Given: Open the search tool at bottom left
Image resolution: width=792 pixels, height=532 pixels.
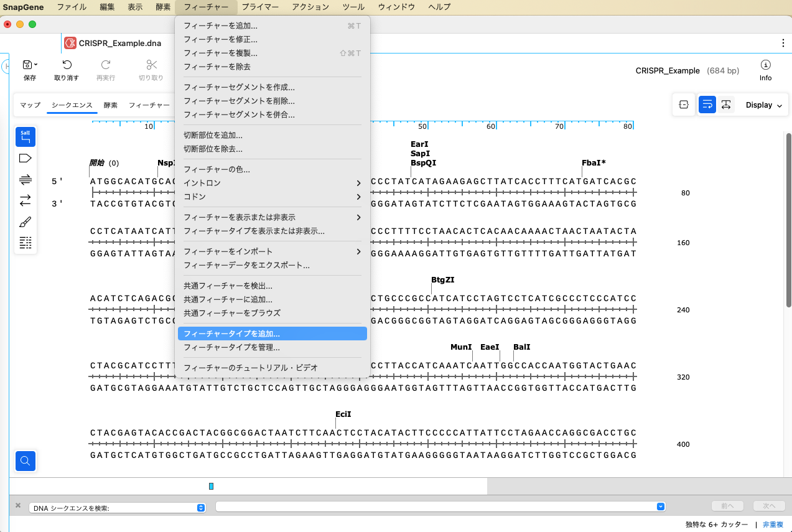Looking at the screenshot, I should (x=26, y=461).
